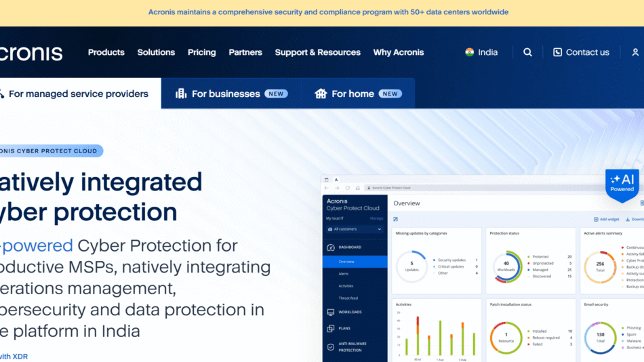
Task: Open the Support & Resources menu
Action: (x=317, y=52)
